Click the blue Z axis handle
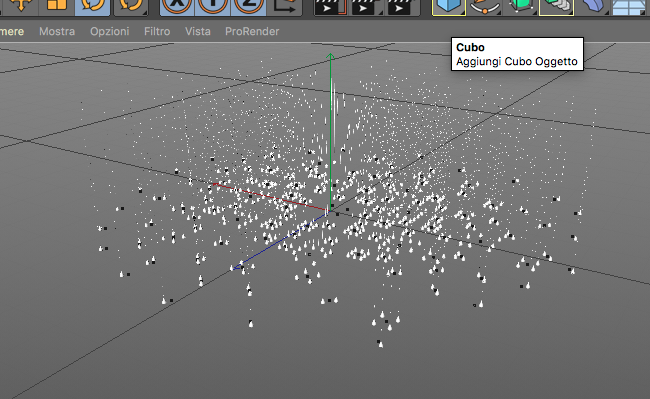Viewport: 650px width, 399px height. 237,267
